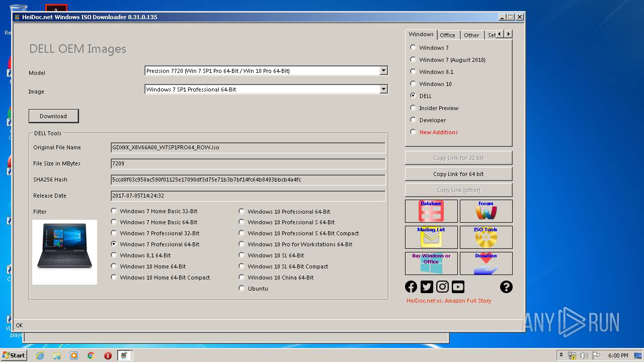
Task: Click the Release Date field
Action: [248, 196]
